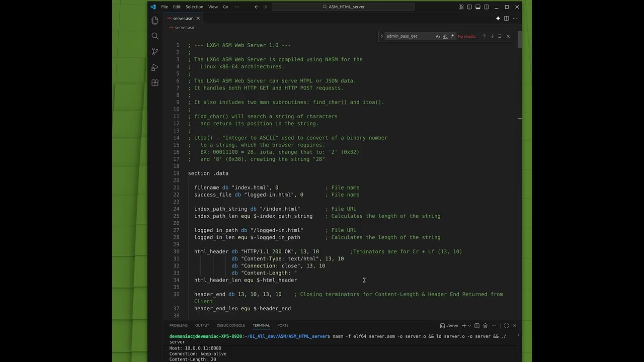Open the Run and Debug view
The height and width of the screenshot is (362, 644).
pos(155,67)
